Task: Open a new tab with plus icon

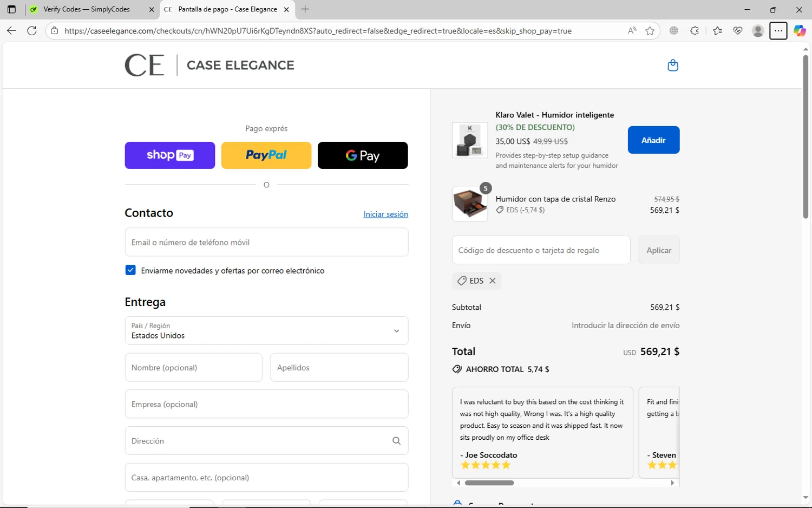Action: [x=305, y=9]
